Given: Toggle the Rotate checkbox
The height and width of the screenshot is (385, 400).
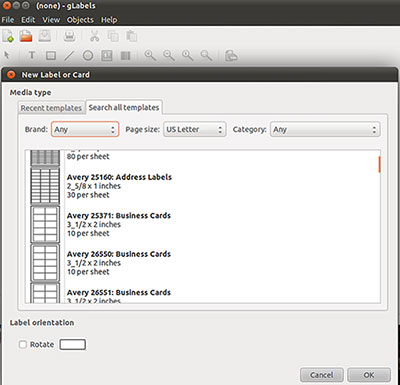Looking at the screenshot, I should 23,344.
